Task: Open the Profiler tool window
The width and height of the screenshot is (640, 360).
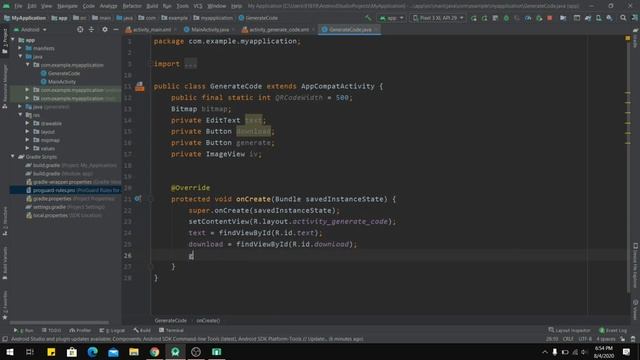Action: pos(80,330)
